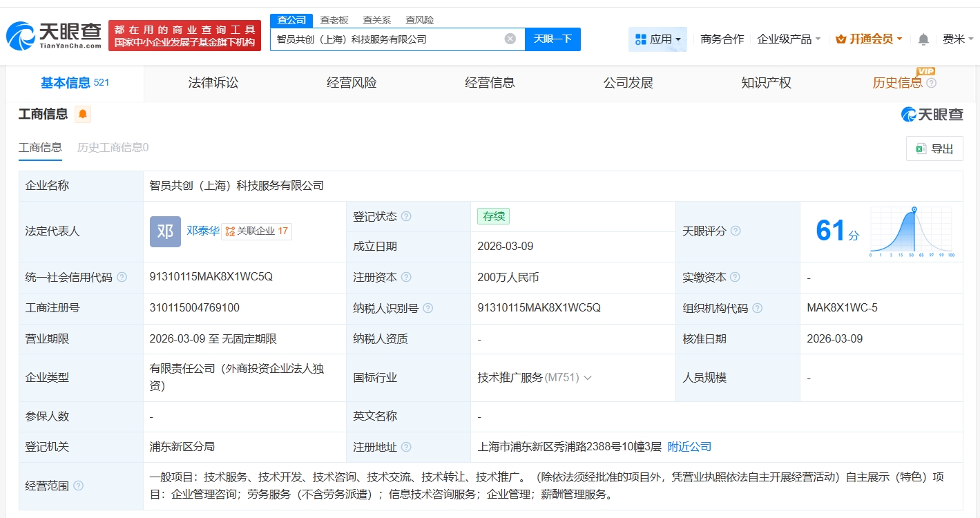The image size is (980, 518).
Task: Click the orange alert bell beside 工商信息
Action: 83,114
